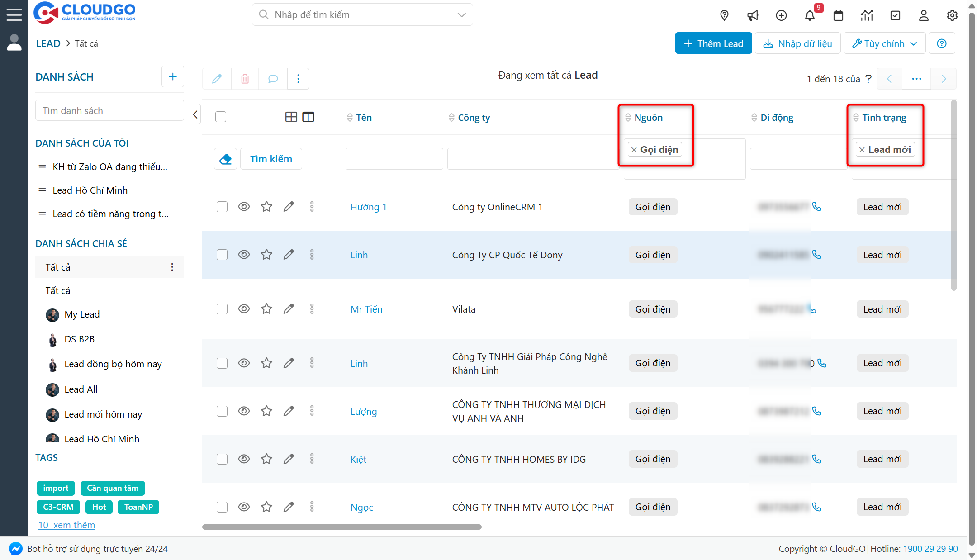This screenshot has width=977, height=560.
Task: Click the phone icon for Hường 1
Action: click(817, 207)
